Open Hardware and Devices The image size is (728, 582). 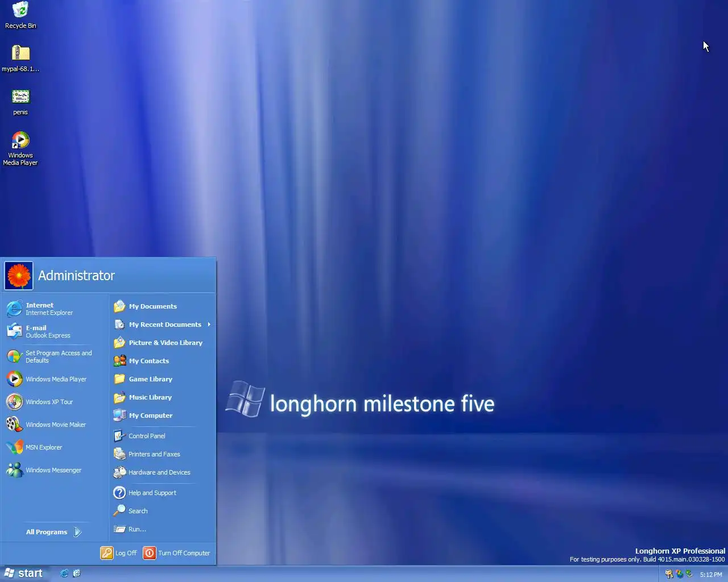point(163,472)
